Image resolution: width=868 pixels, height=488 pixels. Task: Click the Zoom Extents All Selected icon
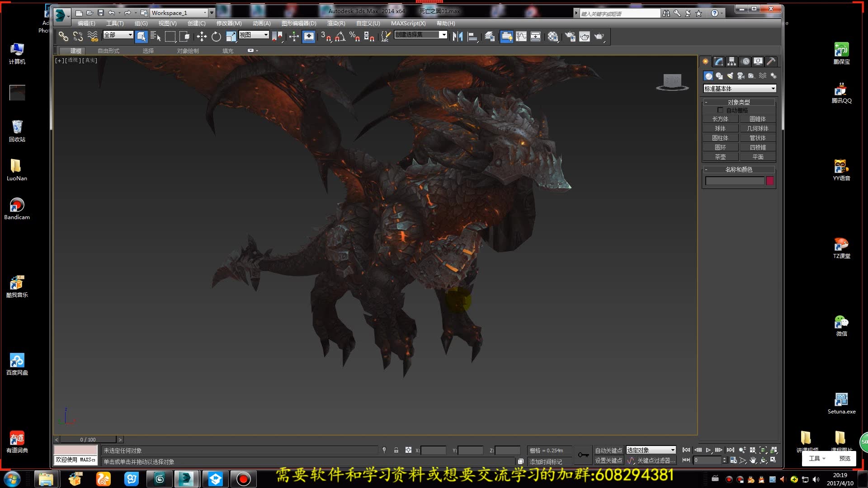coord(774,450)
